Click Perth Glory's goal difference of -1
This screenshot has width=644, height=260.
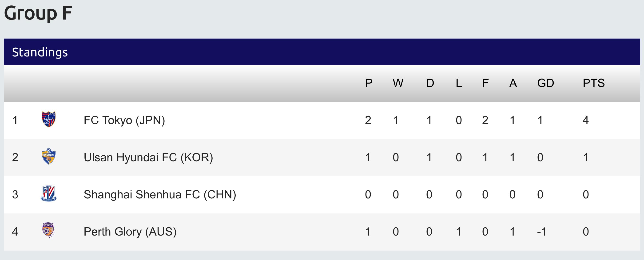[x=541, y=232]
